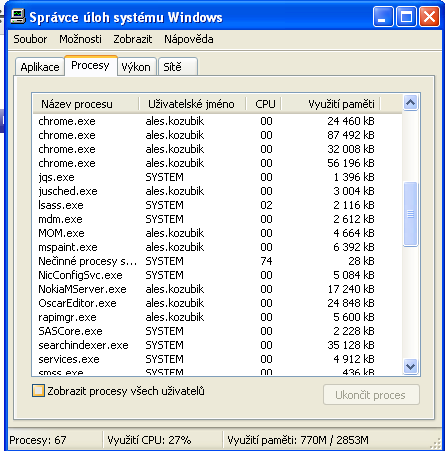The height and width of the screenshot is (451, 445).
Task: Sort by Uživatelské jméno column header
Action: click(x=192, y=104)
